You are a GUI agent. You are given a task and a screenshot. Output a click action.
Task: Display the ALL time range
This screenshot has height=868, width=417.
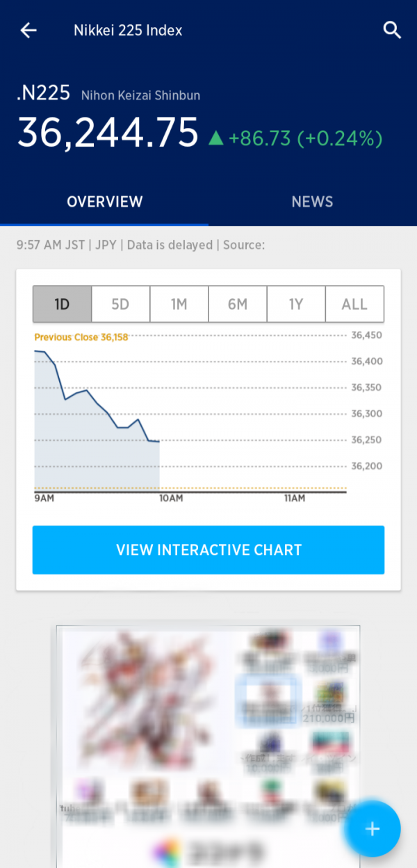[x=354, y=304]
